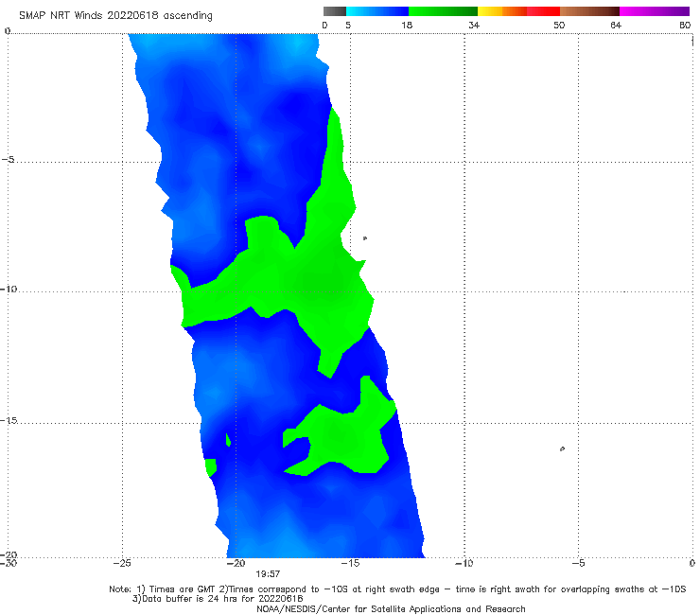Click the 'Data buffer is 24 hrs' note
The height and width of the screenshot is (615, 700).
(218, 599)
